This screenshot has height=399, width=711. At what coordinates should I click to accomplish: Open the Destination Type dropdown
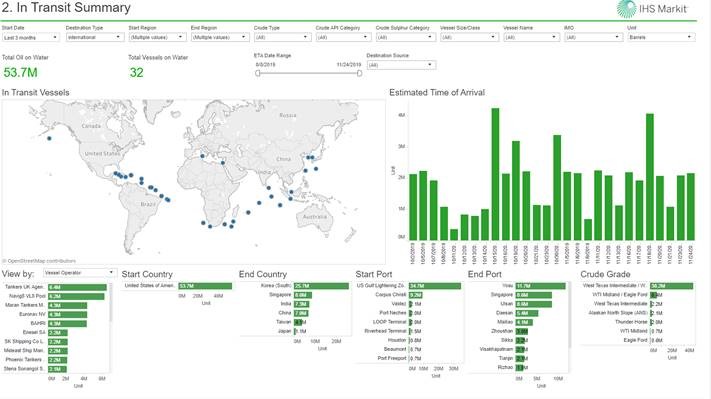tap(95, 37)
